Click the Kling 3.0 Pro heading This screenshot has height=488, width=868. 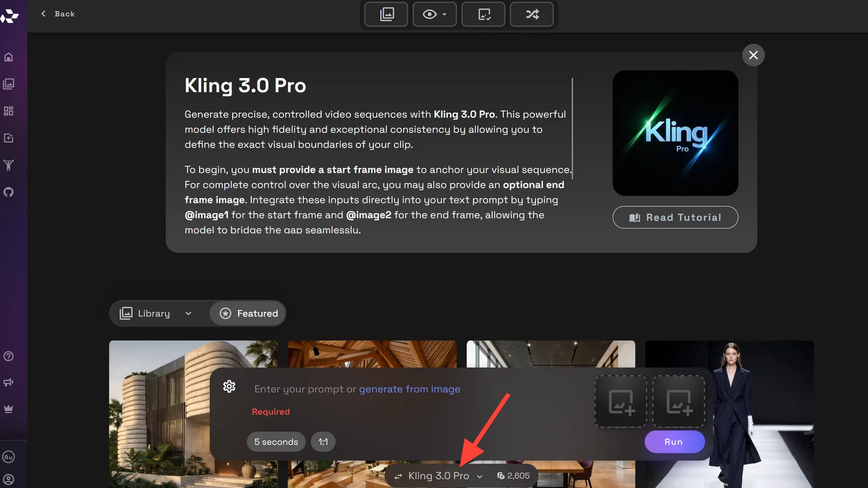tap(245, 86)
